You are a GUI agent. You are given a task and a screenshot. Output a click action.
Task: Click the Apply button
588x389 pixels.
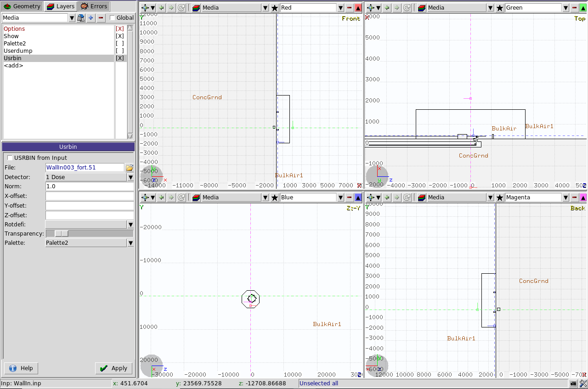[114, 368]
